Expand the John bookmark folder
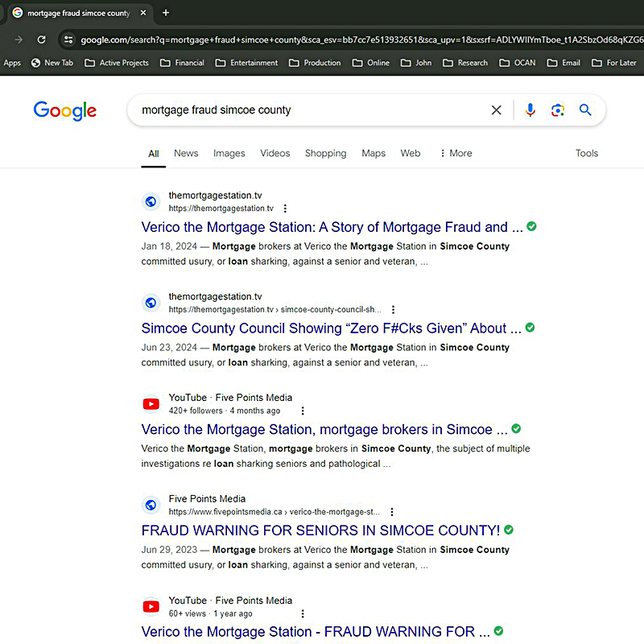The width and height of the screenshot is (644, 644). pos(416,63)
